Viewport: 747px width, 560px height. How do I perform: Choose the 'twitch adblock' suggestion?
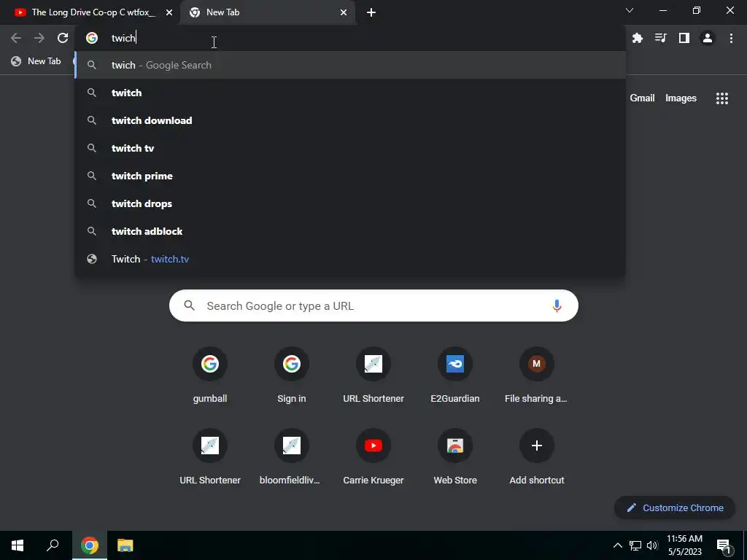coord(350,231)
